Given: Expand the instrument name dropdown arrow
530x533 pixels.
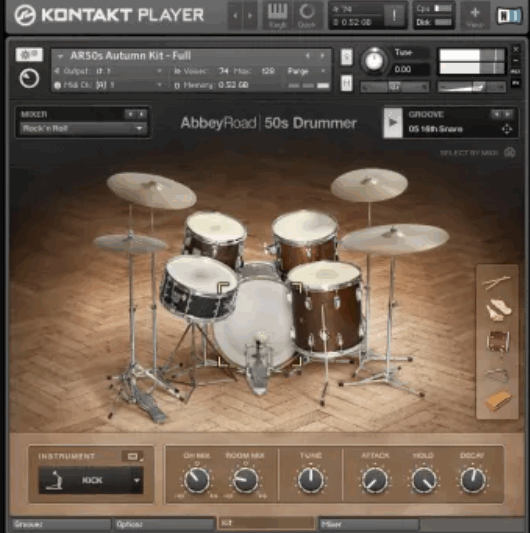Looking at the screenshot, I should [x=60, y=56].
